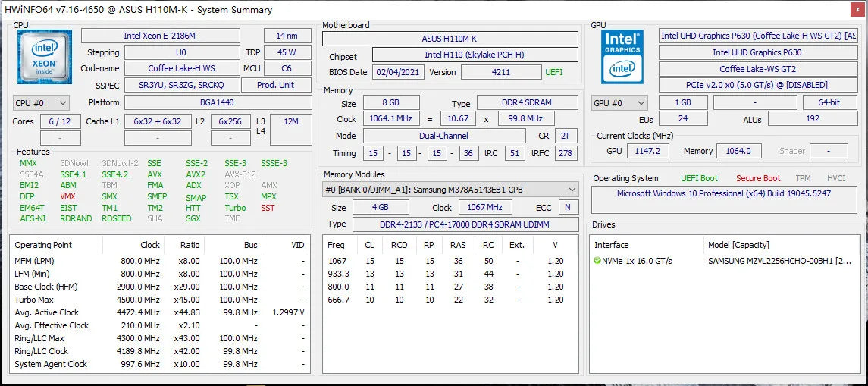
Task: Click the red SST feature label
Action: point(268,208)
